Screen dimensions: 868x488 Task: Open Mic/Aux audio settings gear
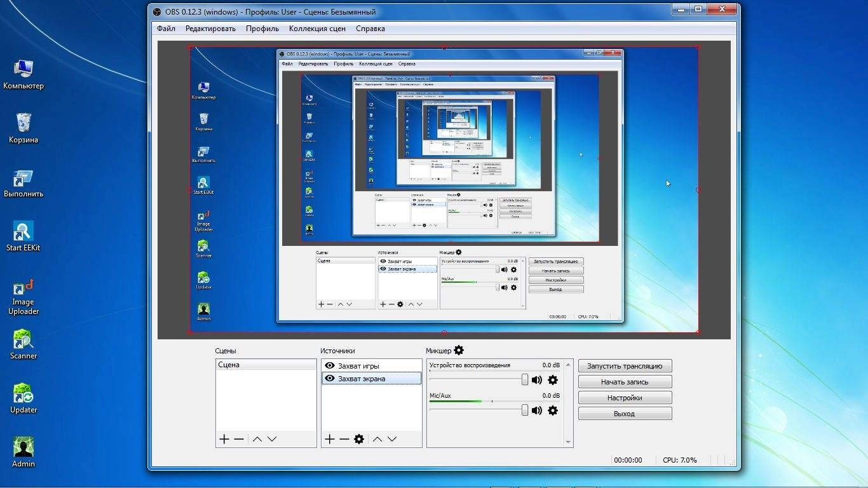click(553, 410)
